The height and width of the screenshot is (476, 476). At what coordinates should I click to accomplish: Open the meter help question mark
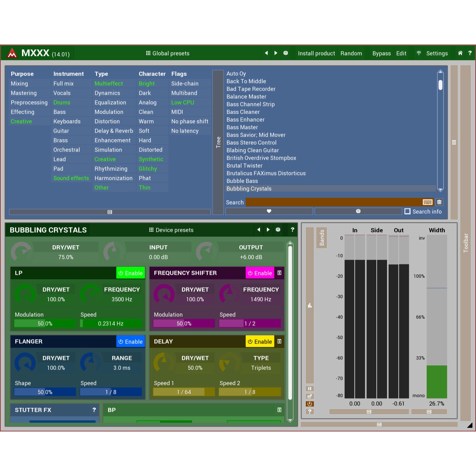[310, 412]
